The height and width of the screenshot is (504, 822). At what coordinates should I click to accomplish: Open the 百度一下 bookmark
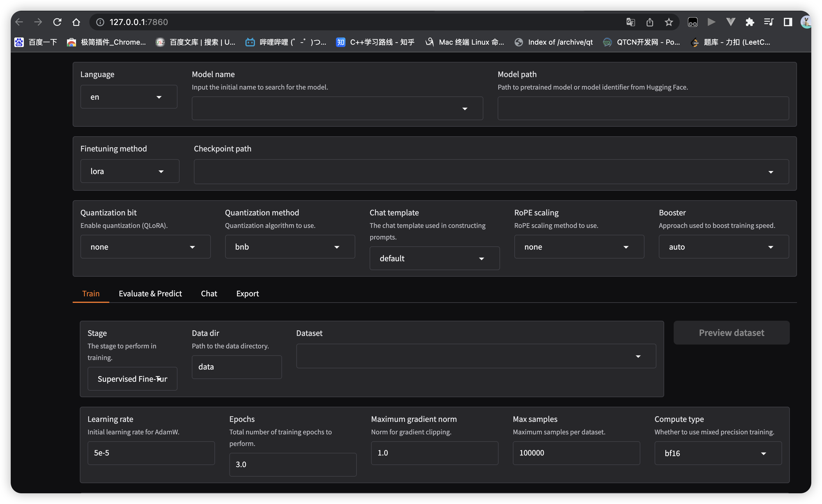(36, 42)
